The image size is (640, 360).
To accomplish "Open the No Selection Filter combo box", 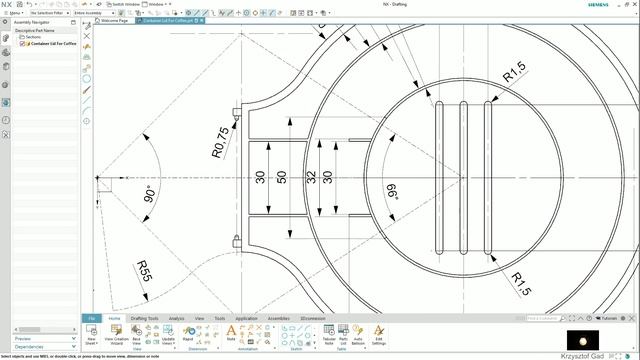I will [50, 13].
